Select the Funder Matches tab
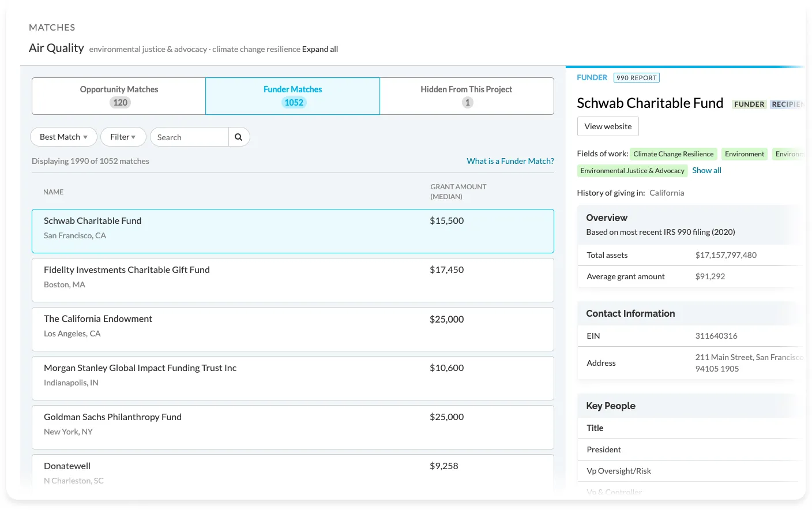 click(x=293, y=96)
